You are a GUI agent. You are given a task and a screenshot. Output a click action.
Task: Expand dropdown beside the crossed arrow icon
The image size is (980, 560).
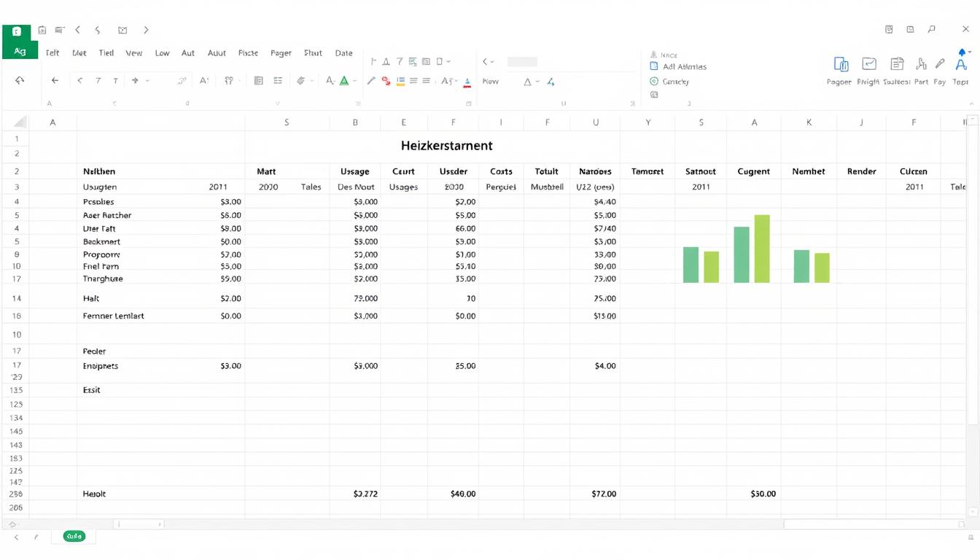(147, 81)
